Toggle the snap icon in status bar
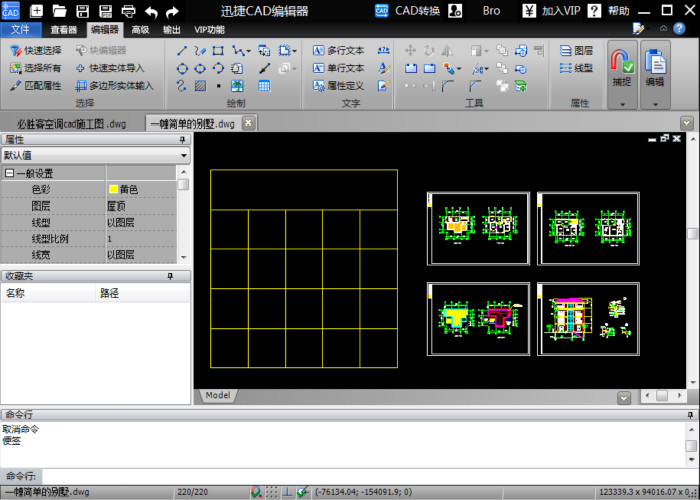Viewport: 700px width, 500px height. (x=256, y=492)
